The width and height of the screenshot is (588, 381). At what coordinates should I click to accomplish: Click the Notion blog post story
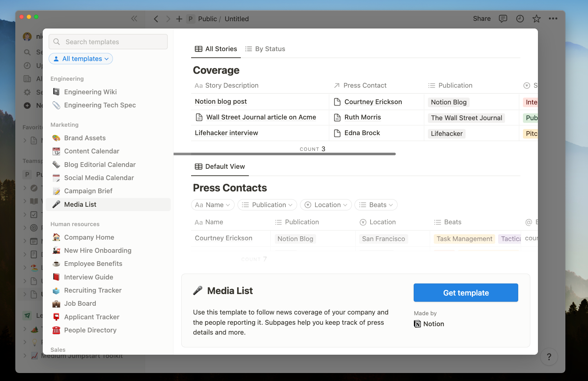coord(221,102)
